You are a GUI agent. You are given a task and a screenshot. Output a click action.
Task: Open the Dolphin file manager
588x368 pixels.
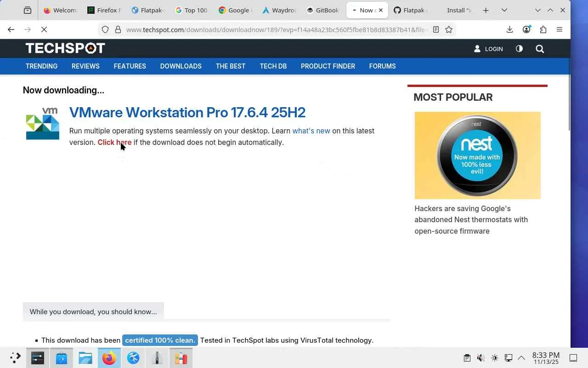85,358
